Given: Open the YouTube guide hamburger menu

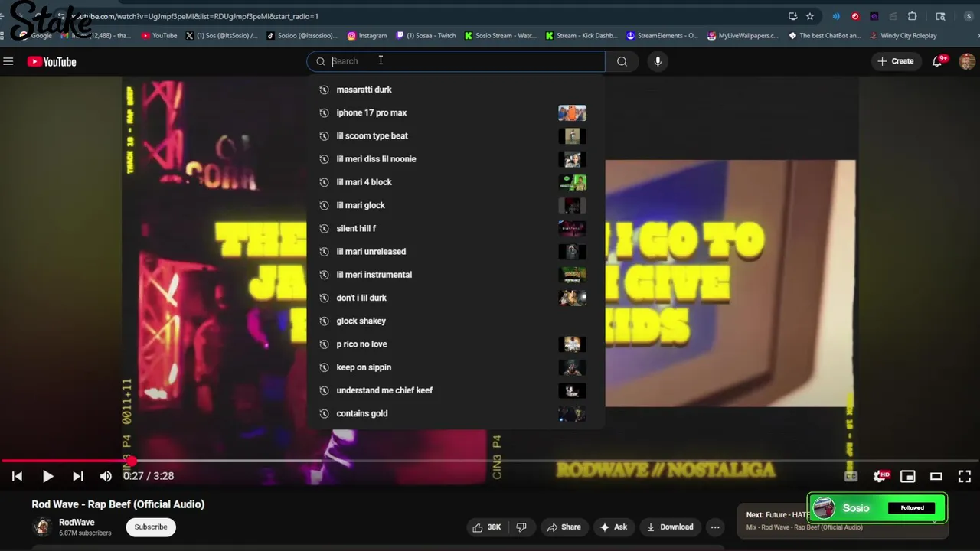Looking at the screenshot, I should (x=8, y=61).
